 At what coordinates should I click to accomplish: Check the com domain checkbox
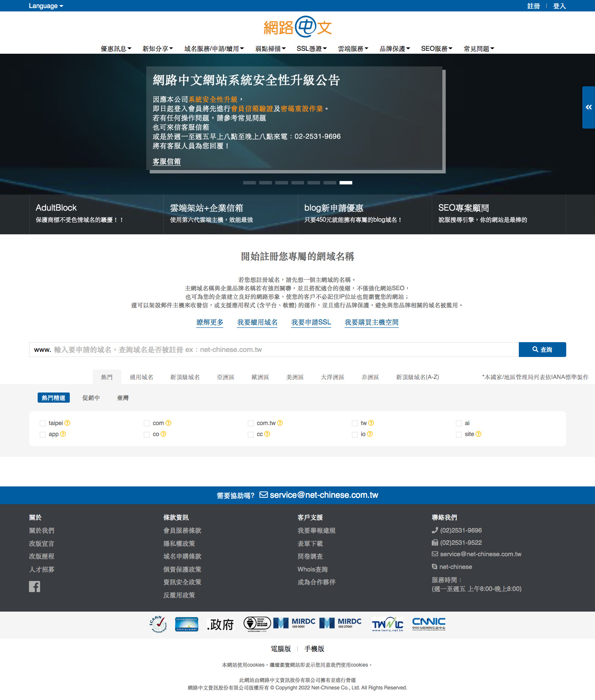[147, 423]
